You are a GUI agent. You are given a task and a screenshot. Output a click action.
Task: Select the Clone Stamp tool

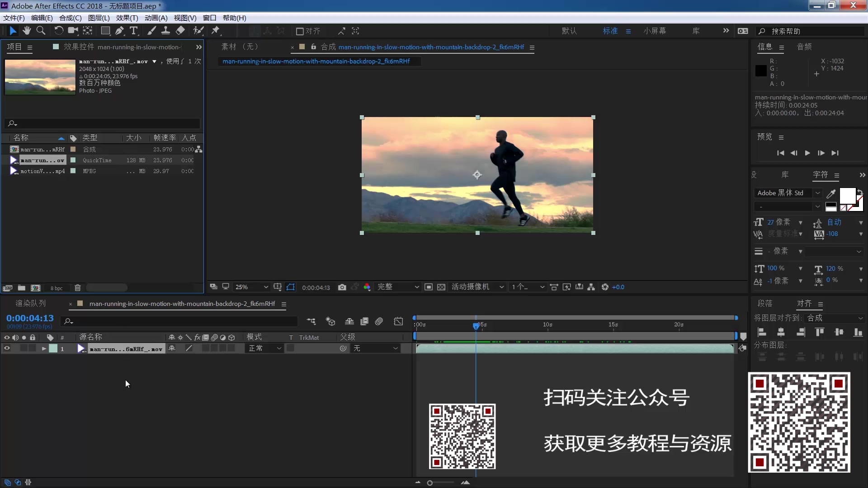[165, 31]
